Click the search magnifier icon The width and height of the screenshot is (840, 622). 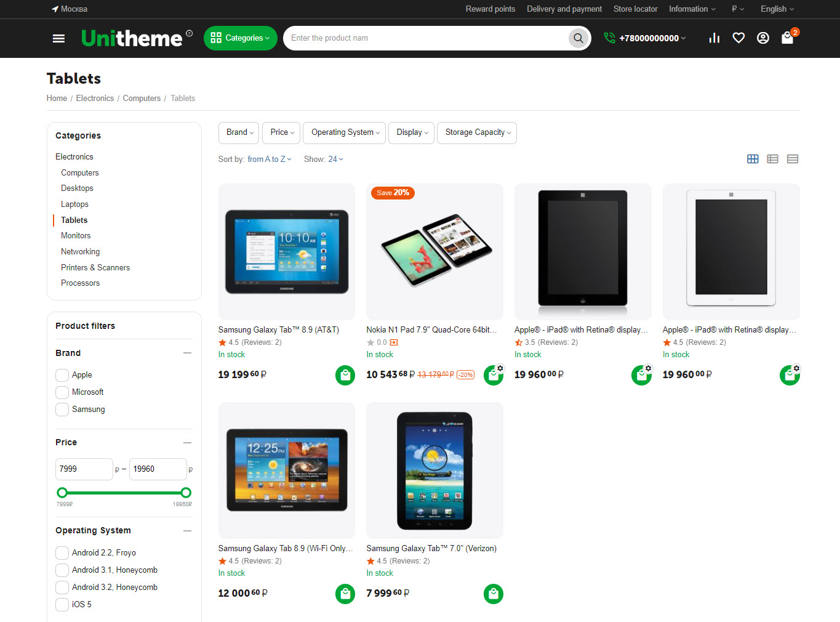click(x=578, y=38)
